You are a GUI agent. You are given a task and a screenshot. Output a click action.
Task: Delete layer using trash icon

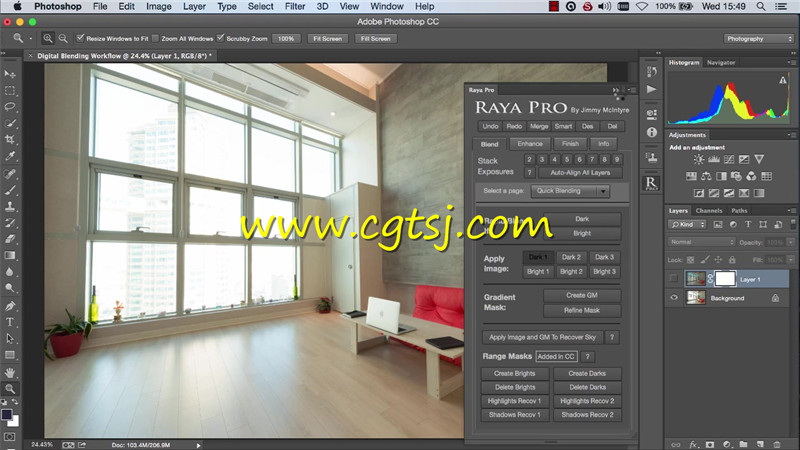point(777,445)
